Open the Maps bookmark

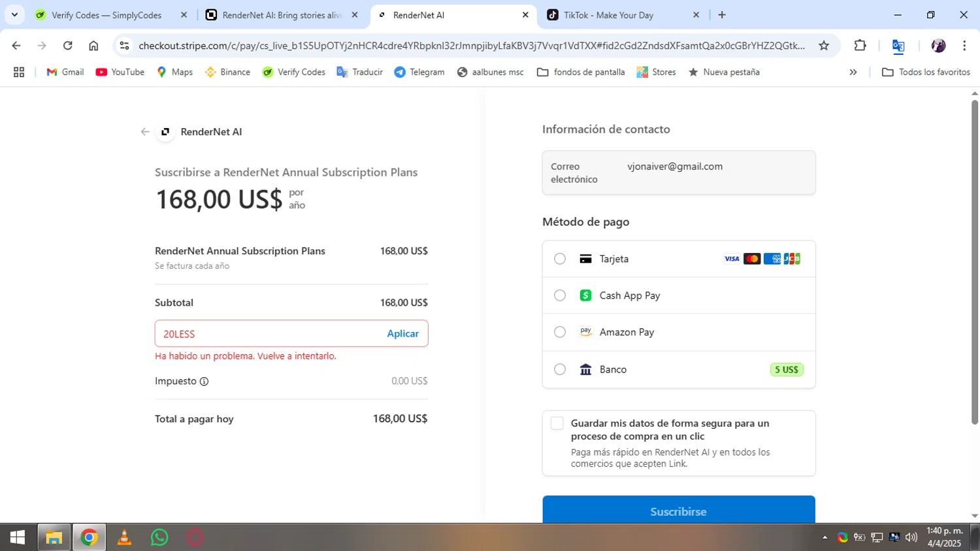coord(174,72)
